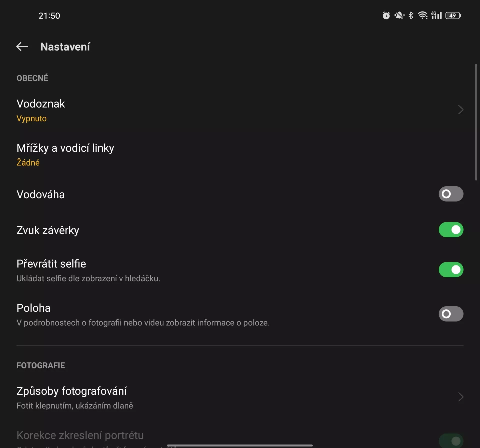
Task: Click the yellow Vypnuto status text
Action: tap(31, 118)
